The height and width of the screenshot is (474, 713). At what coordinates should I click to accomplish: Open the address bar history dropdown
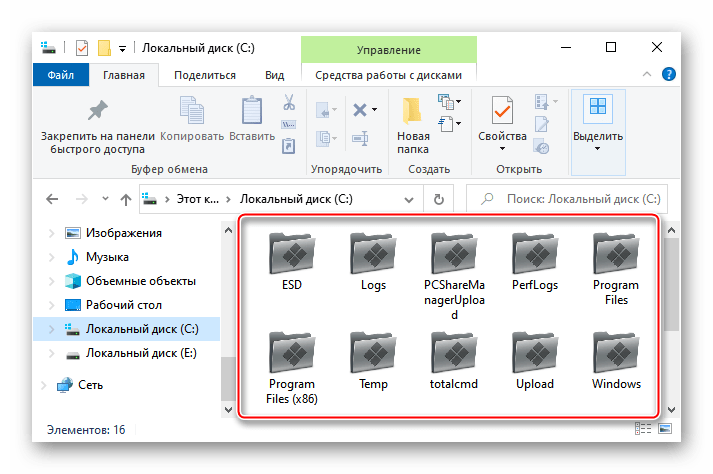409,200
